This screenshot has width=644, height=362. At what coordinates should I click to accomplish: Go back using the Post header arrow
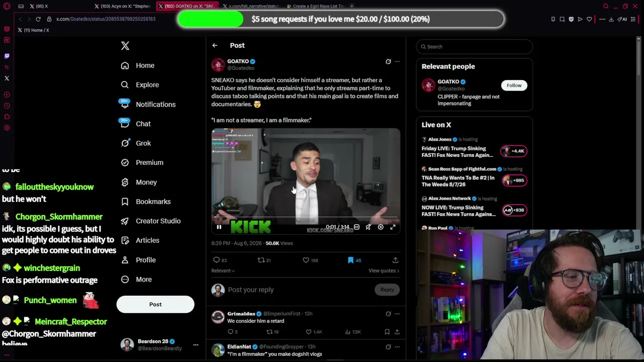point(215,45)
